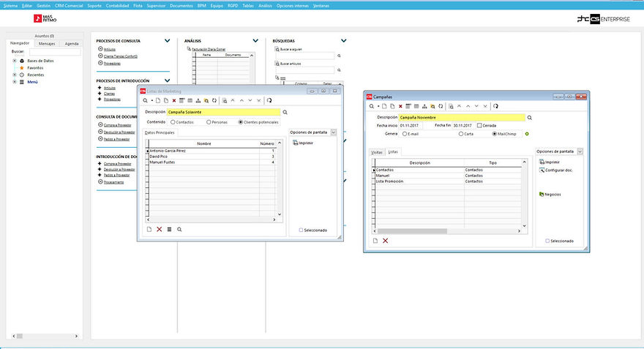The image size is (644, 349).
Task: Click Configurar doc. icon in Campañas
Action: 542,170
